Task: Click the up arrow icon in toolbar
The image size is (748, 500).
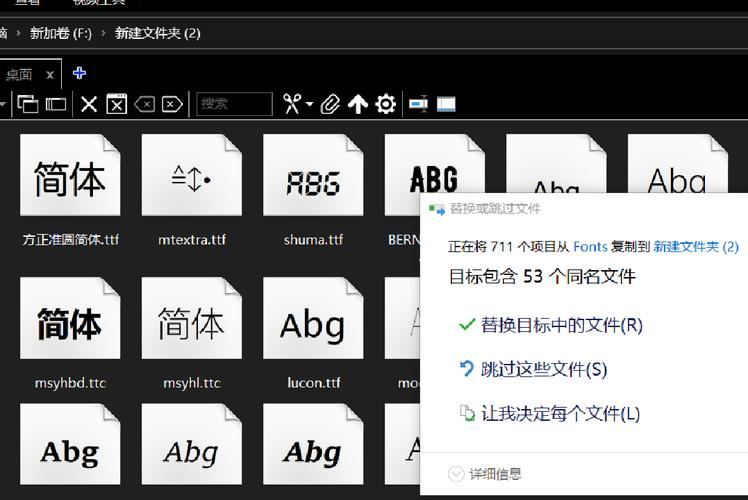Action: click(x=358, y=104)
